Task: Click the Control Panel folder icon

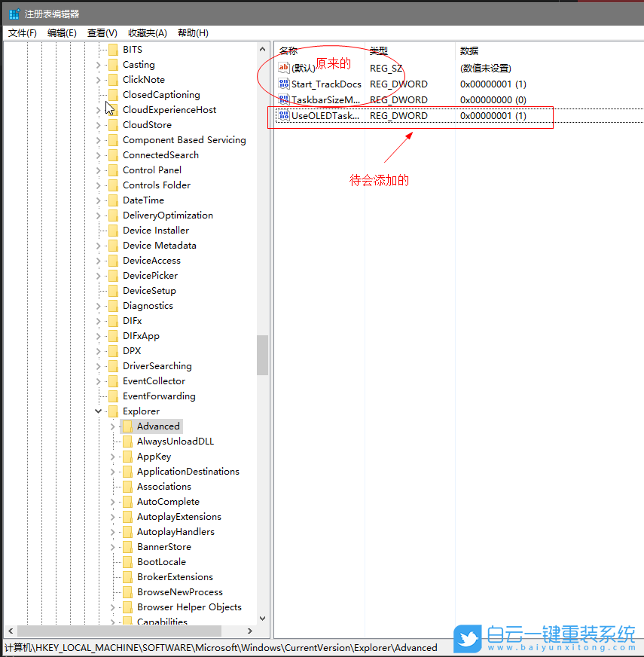Action: pos(113,170)
